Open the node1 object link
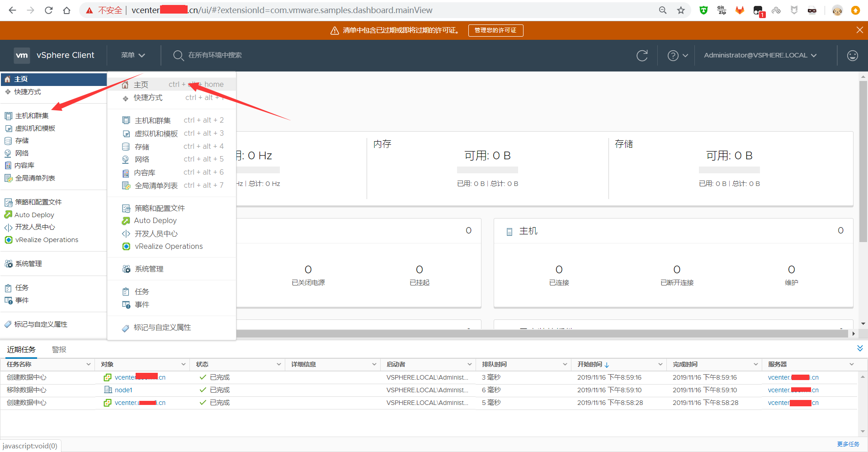The image size is (868, 452). coord(123,390)
